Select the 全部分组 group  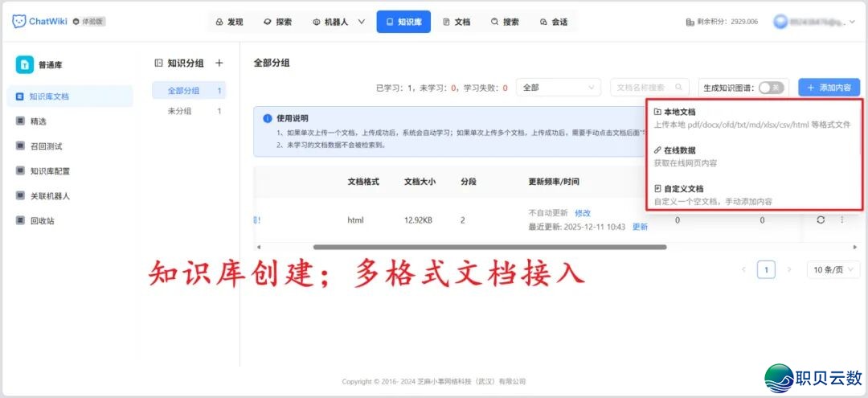[x=189, y=91]
